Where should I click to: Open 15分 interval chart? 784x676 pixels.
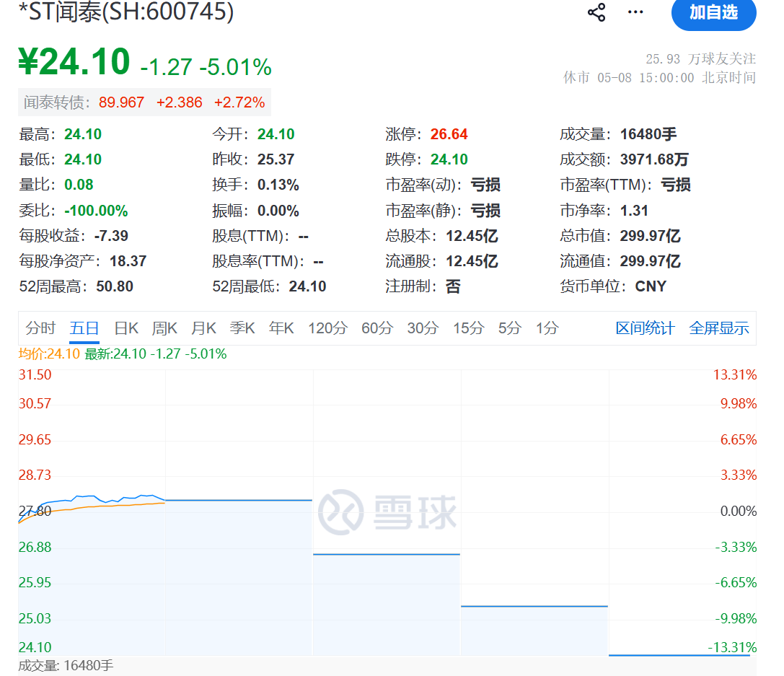coord(469,328)
